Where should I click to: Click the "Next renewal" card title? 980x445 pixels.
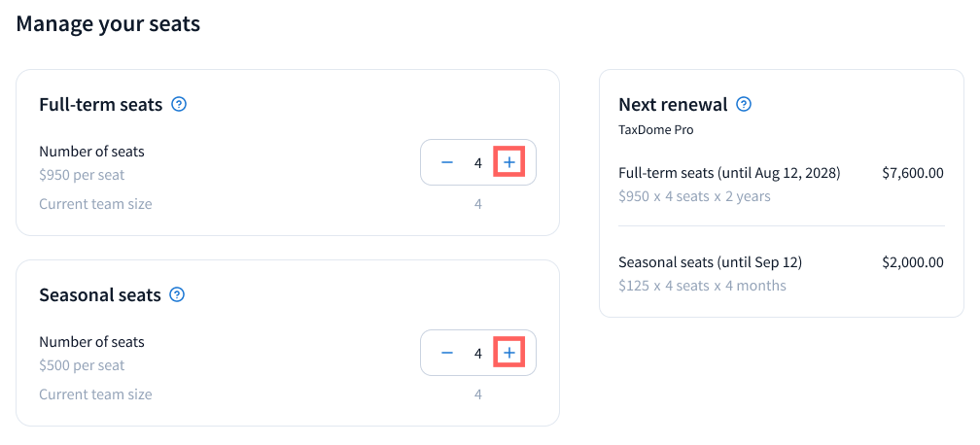click(673, 104)
